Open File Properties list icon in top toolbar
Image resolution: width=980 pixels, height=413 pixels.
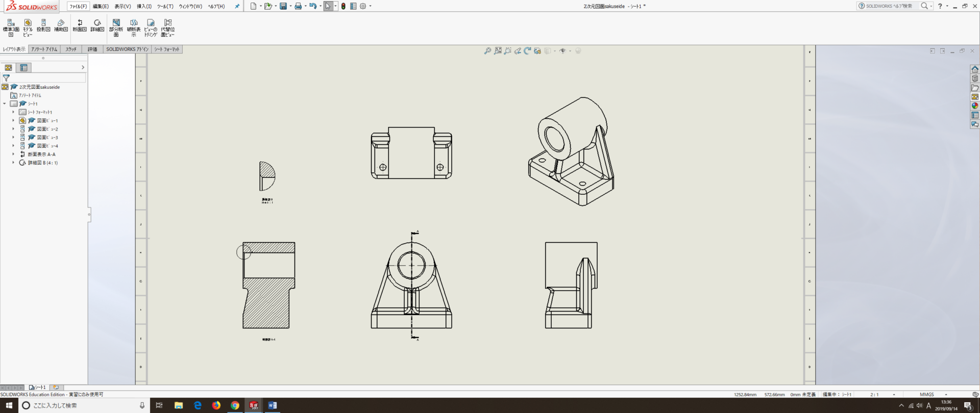[353, 6]
